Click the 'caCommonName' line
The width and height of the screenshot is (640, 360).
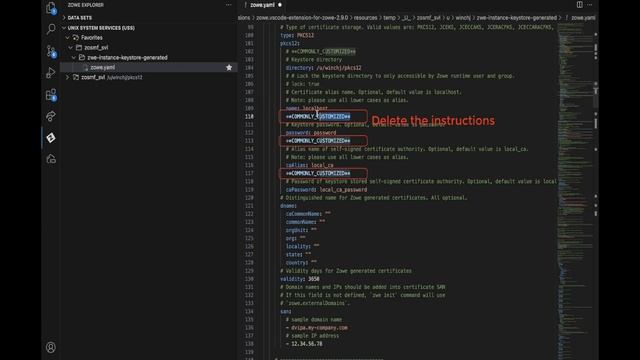309,214
